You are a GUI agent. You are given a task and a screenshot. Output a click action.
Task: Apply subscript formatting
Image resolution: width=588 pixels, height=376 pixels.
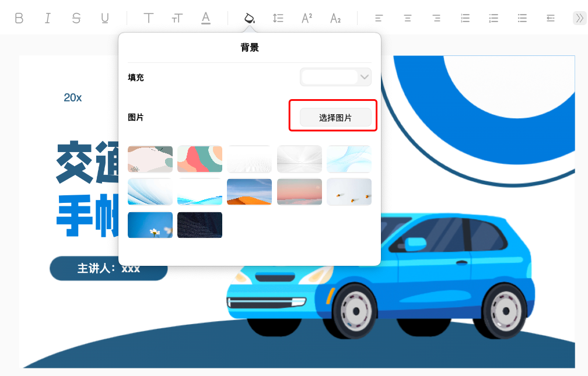pyautogui.click(x=335, y=17)
